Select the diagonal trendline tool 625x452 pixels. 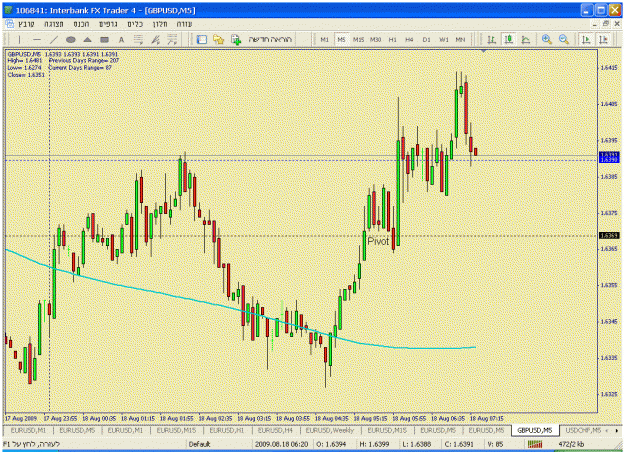point(54,39)
